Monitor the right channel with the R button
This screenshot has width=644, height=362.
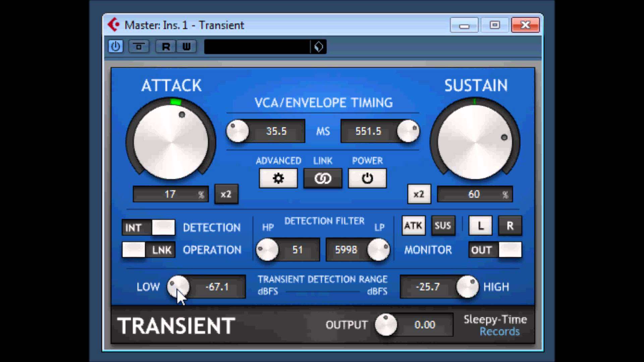tap(510, 226)
